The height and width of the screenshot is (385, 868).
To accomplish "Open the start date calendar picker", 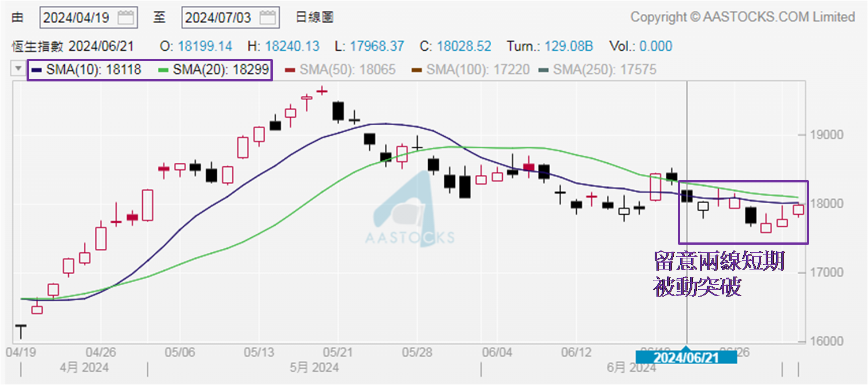I will (x=126, y=17).
